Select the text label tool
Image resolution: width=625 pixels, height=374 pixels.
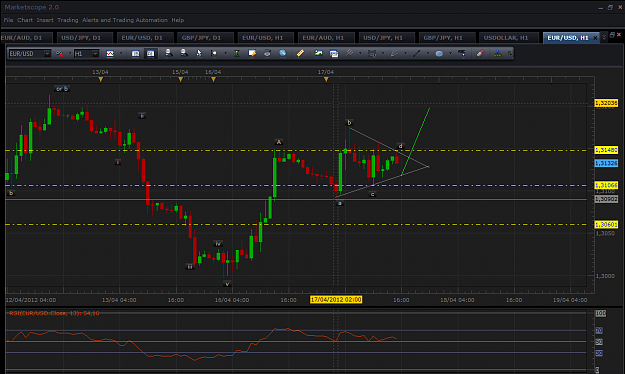tap(462, 53)
